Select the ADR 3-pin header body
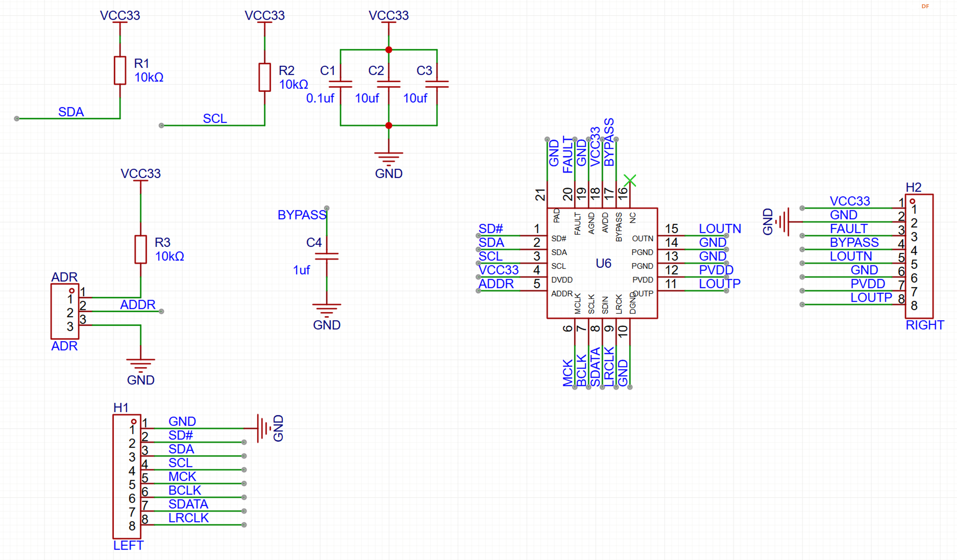957x560 pixels. click(x=65, y=311)
